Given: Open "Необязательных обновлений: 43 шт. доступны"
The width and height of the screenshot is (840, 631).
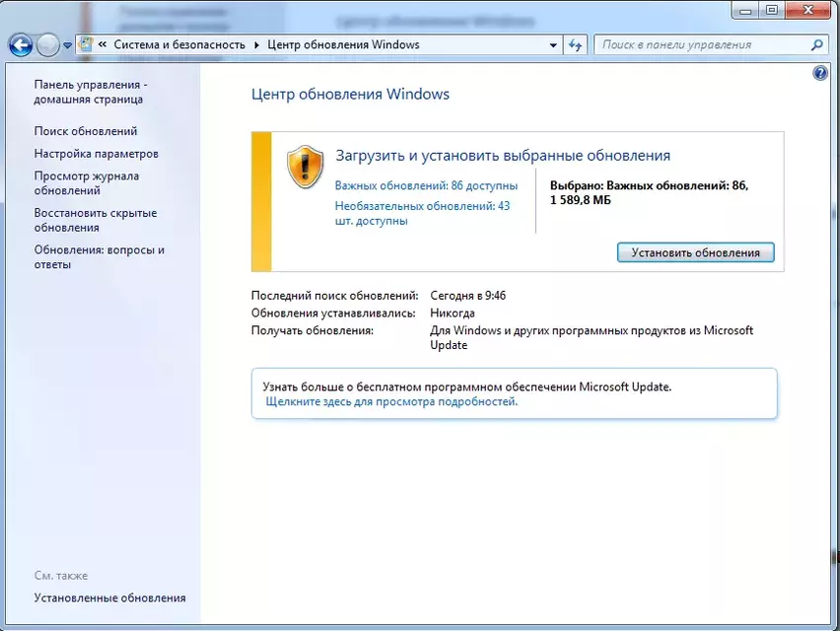Looking at the screenshot, I should pyautogui.click(x=422, y=213).
